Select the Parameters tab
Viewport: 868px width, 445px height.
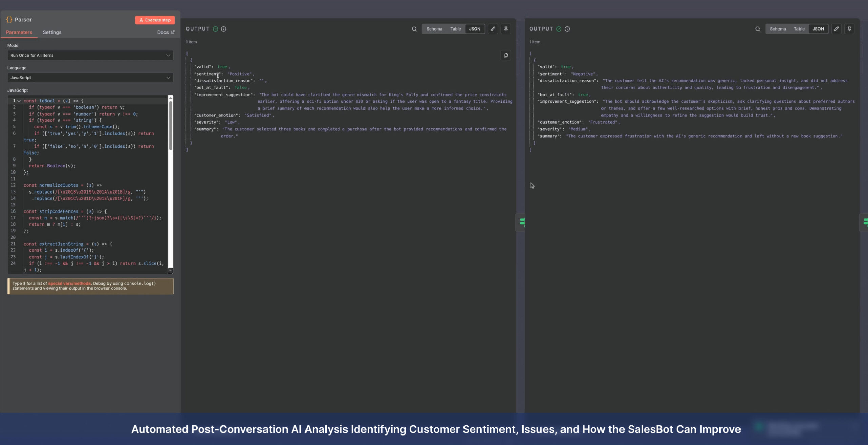[x=19, y=32]
